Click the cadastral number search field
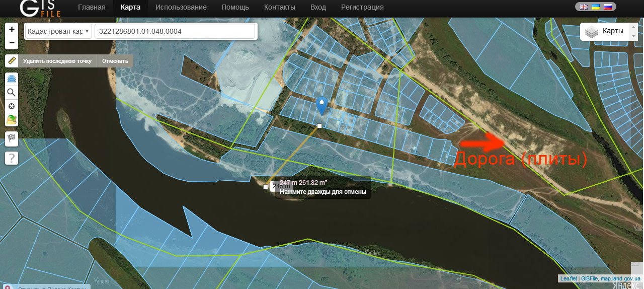The height and width of the screenshot is (289, 644). (x=175, y=31)
